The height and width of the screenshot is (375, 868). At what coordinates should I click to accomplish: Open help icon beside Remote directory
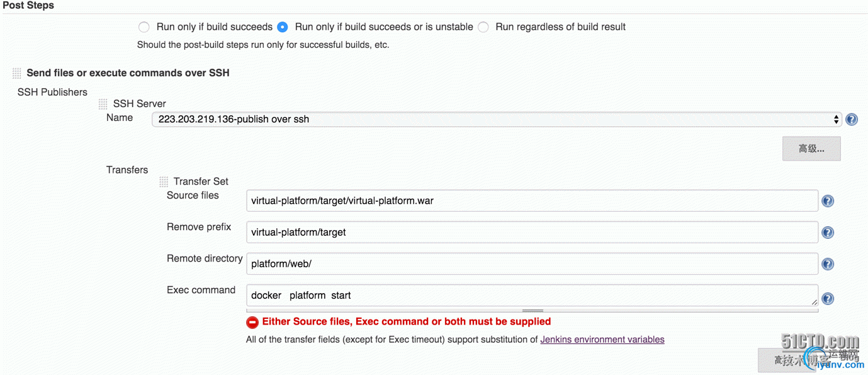pos(828,264)
